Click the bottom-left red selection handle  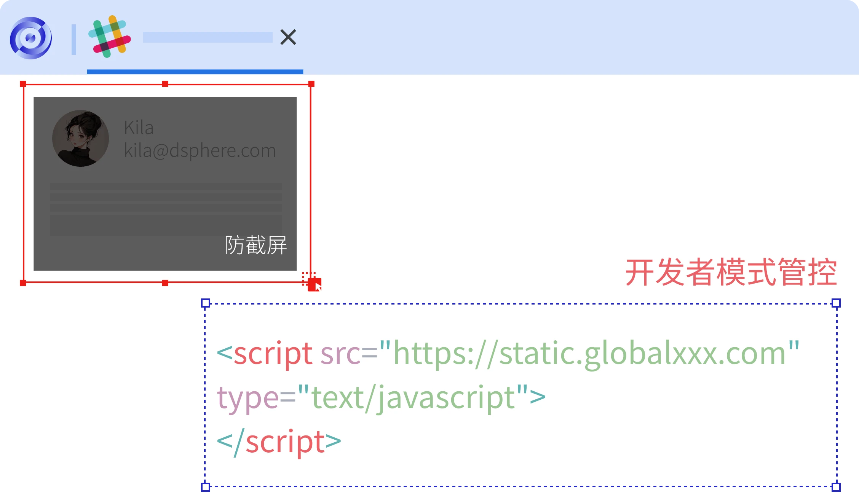click(x=23, y=283)
